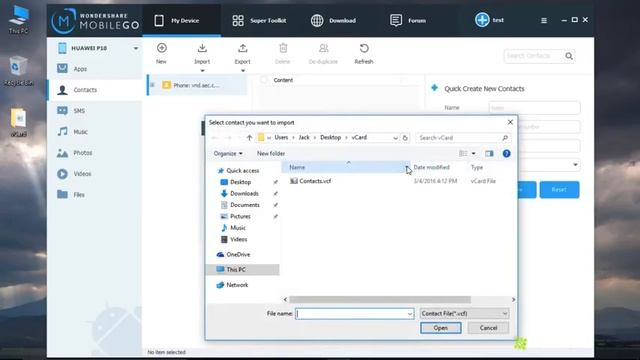Screen dimensions: 640x360
Task: Click the Cancel button
Action: pyautogui.click(x=488, y=328)
